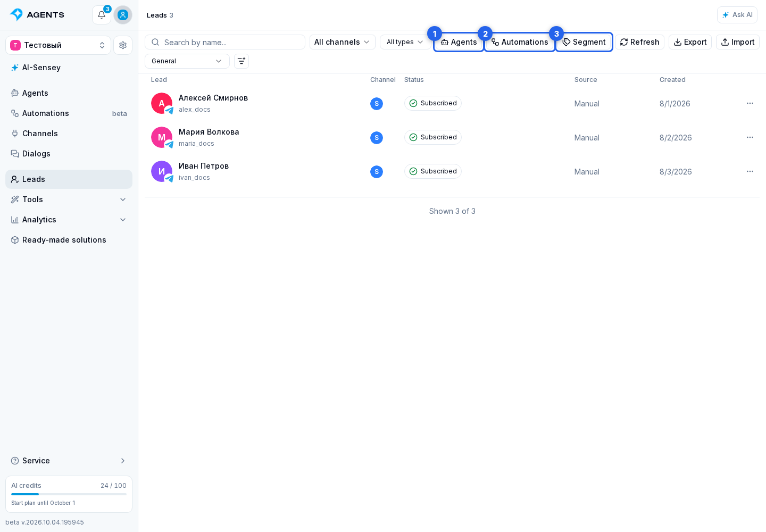The image size is (766, 532).
Task: Open Automations in sidebar
Action: coord(69,113)
